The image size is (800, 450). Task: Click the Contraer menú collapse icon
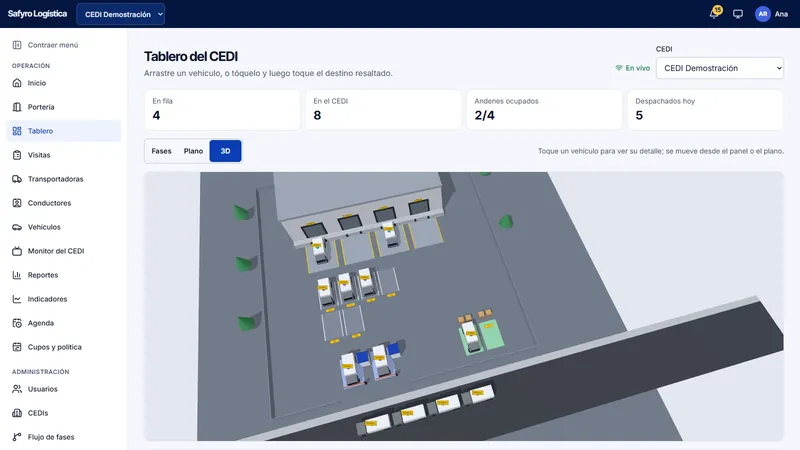coord(17,45)
